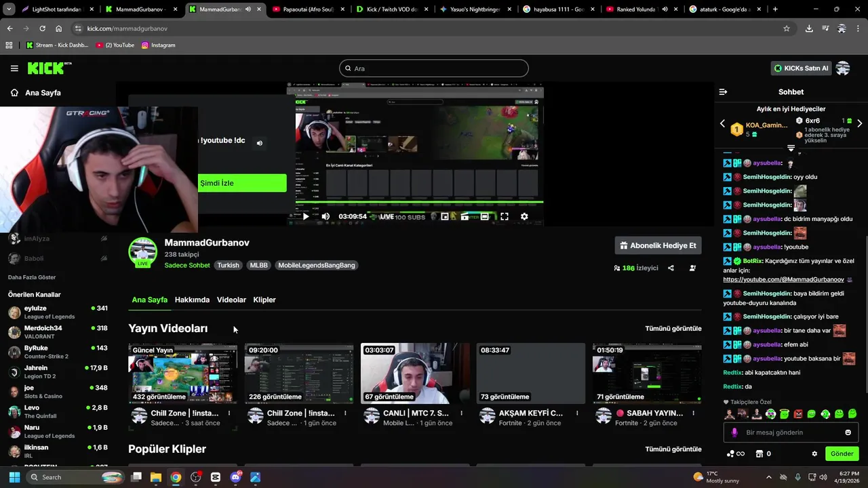
Task: Collapse the Aylık en iyi Hediyeciler leaderboard
Action: click(791, 148)
